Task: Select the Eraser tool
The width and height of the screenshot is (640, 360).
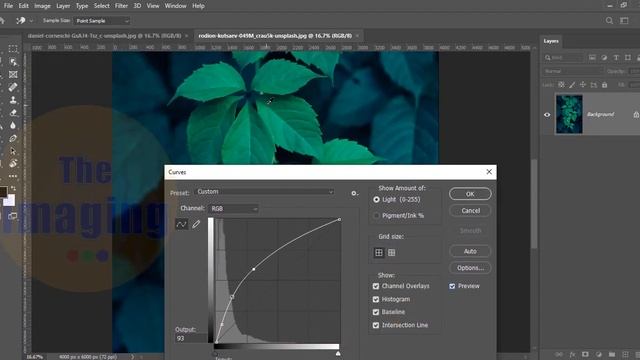Action: pos(13,113)
